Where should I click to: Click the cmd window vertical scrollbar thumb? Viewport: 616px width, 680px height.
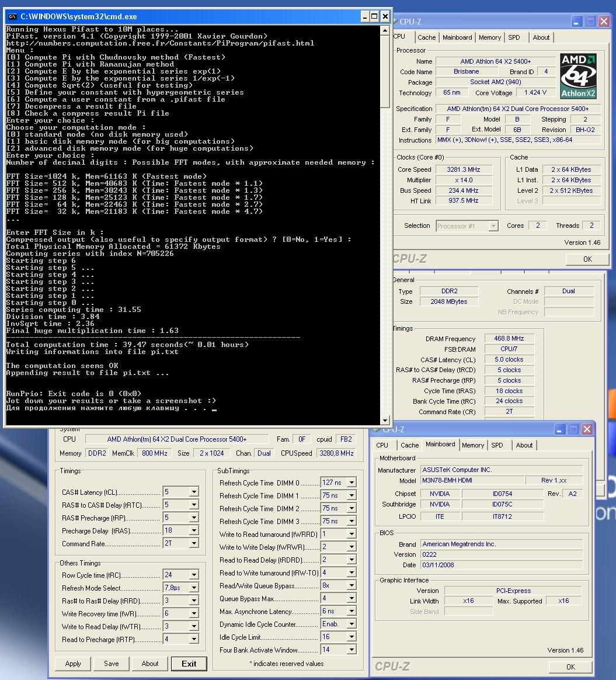click(385, 71)
